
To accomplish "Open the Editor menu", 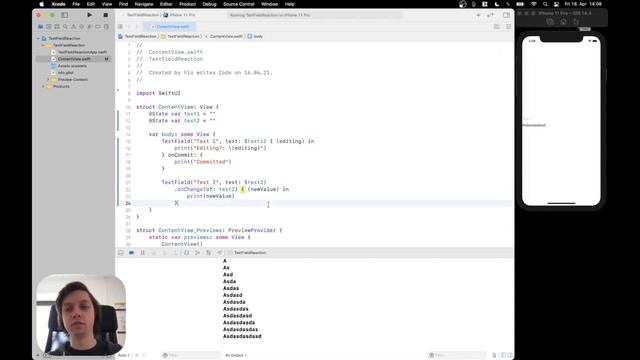I will (x=166, y=4).
